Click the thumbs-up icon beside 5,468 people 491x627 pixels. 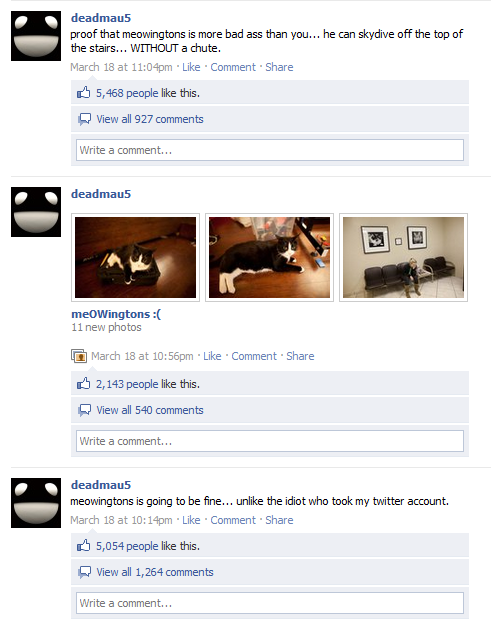point(84,93)
